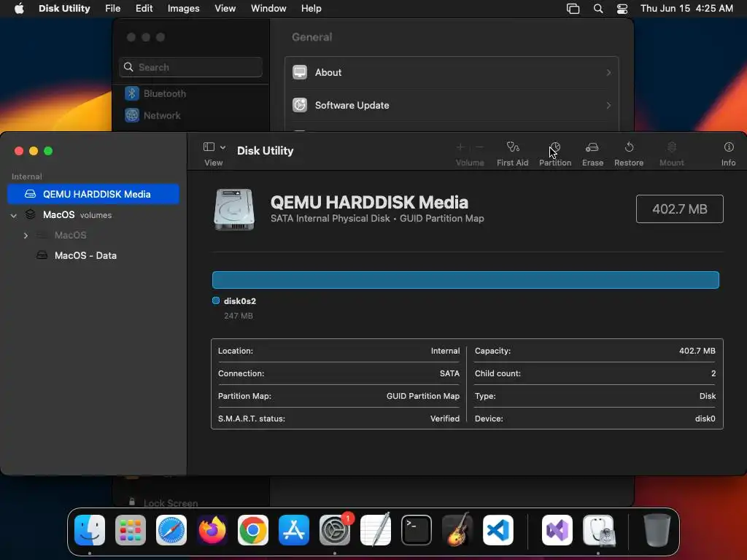
Task: Open TextEdit from the Dock
Action: 376,530
